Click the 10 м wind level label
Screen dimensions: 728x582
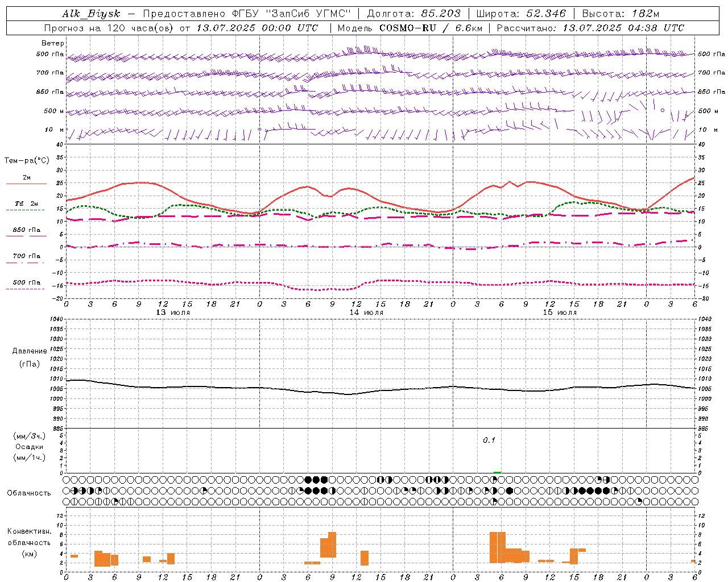pos(55,130)
